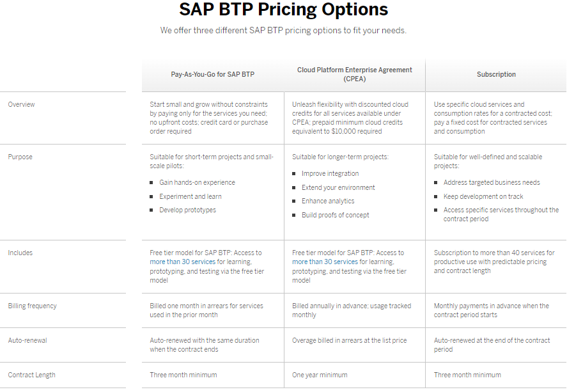The width and height of the screenshot is (567, 392).
Task: Click 'Keep development on track' bullet item
Action: (483, 197)
